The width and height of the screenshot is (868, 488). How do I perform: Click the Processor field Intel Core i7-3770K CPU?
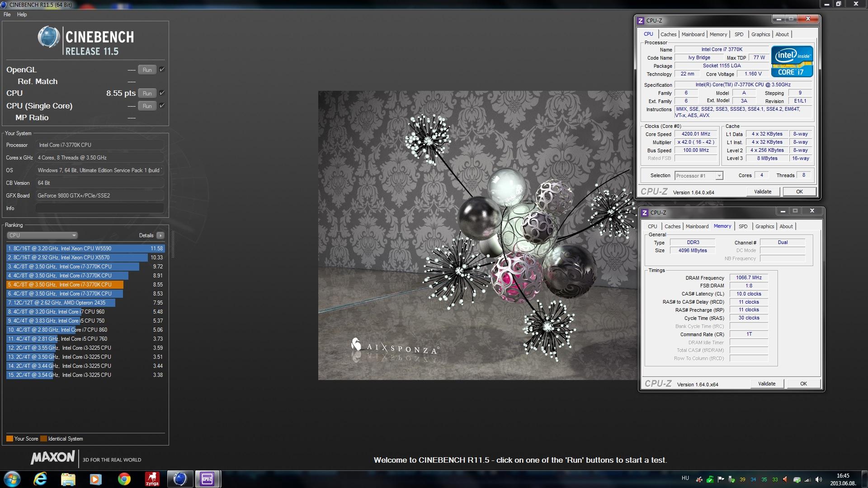(x=99, y=145)
